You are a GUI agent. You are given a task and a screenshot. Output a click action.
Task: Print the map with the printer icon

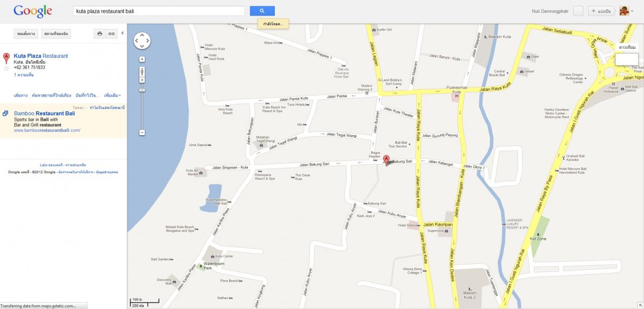click(99, 34)
